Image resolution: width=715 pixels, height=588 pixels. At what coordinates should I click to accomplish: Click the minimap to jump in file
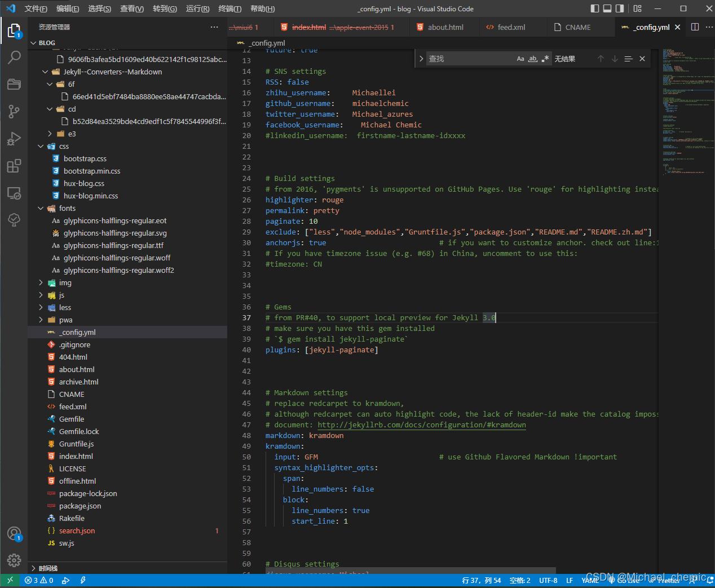pyautogui.click(x=685, y=113)
